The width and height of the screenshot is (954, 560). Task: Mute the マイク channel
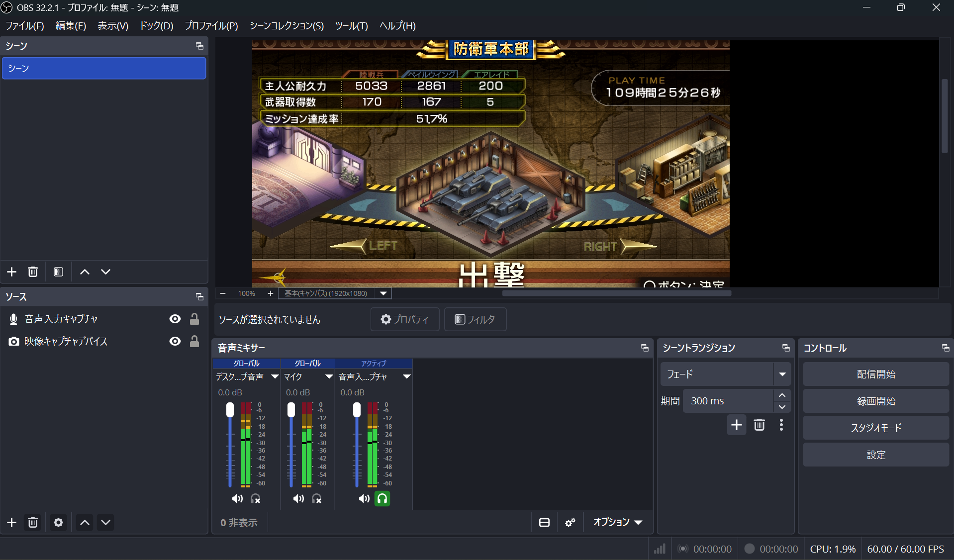298,498
